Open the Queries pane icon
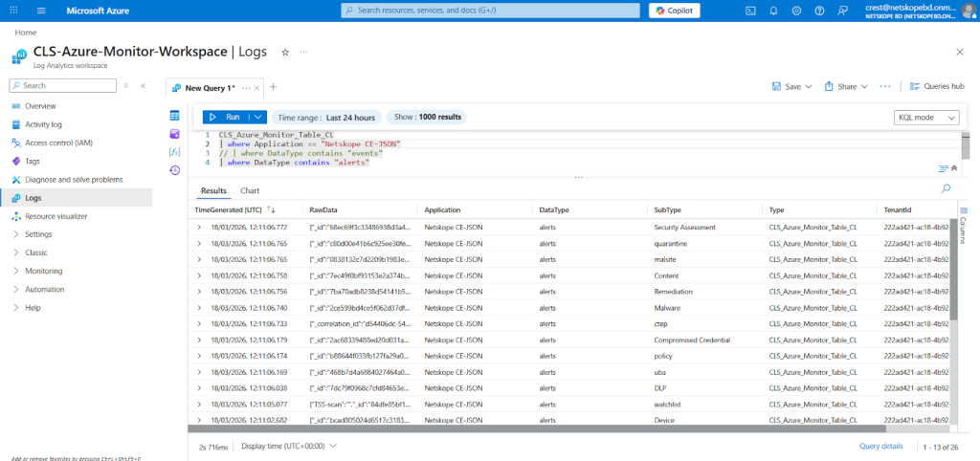Screen dimensions: 980x461 click(175, 134)
